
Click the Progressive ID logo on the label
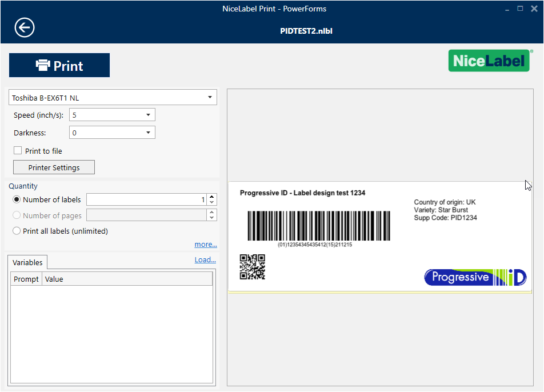475,277
